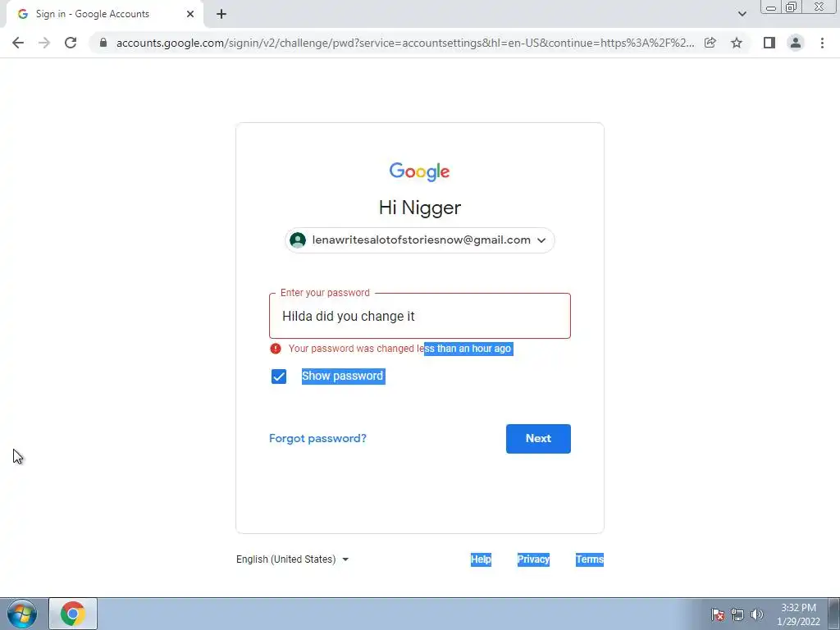This screenshot has width=840, height=630.
Task: Open the Chrome profile avatar icon
Action: coord(796,43)
